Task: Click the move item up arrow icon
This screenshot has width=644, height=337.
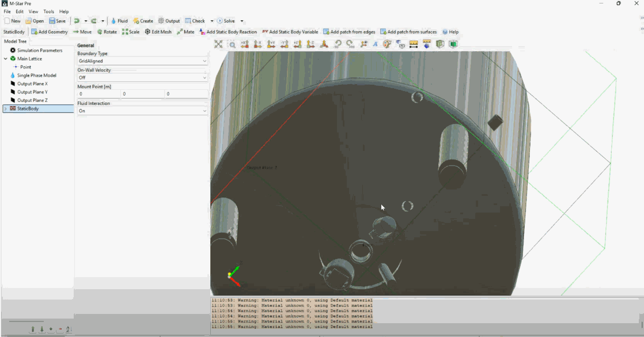Action: [33, 330]
